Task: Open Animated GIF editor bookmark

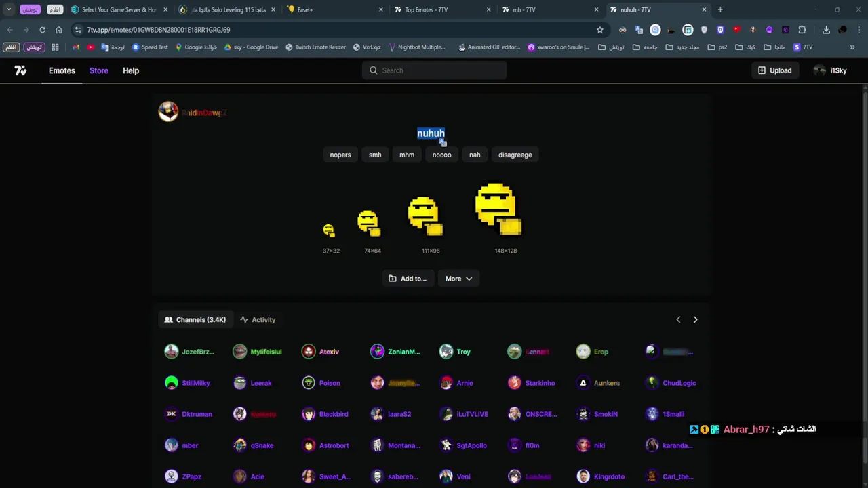Action: (489, 47)
